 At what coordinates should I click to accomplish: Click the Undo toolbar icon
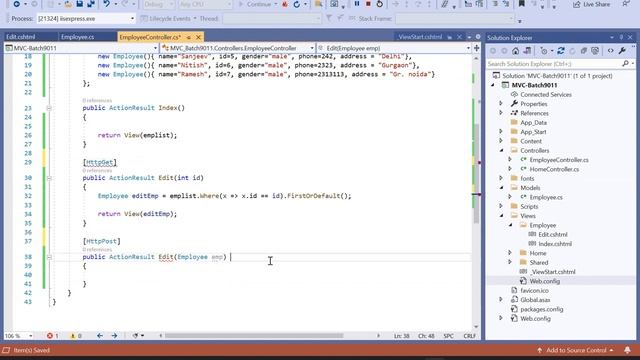point(107,4)
